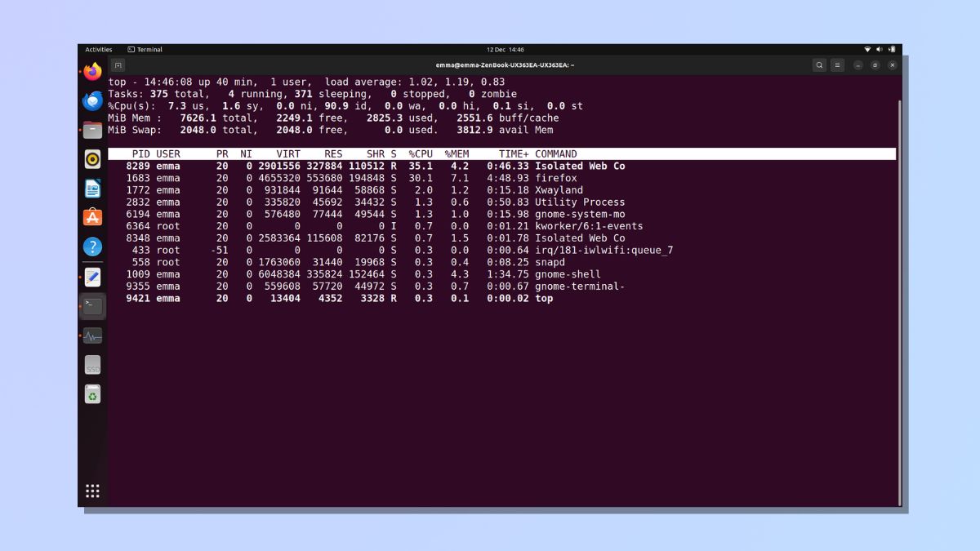Viewport: 980px width, 551px height.
Task: Click the terminal's vertical scrollbar
Action: pyautogui.click(x=899, y=302)
